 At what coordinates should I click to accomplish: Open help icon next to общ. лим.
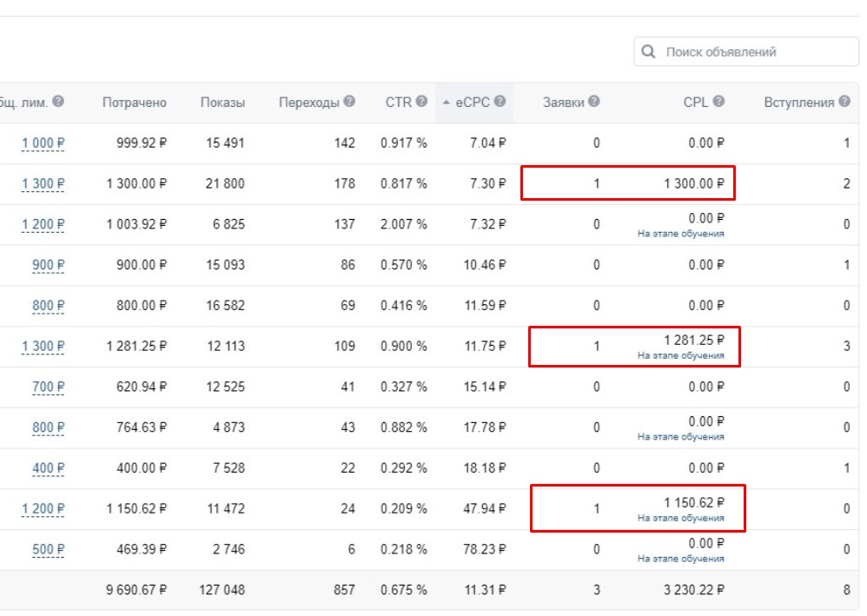(58, 101)
